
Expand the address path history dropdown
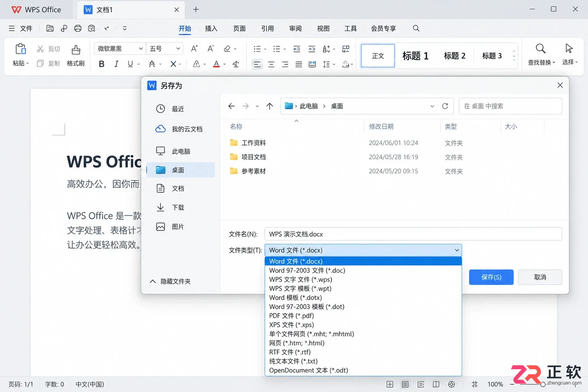432,106
